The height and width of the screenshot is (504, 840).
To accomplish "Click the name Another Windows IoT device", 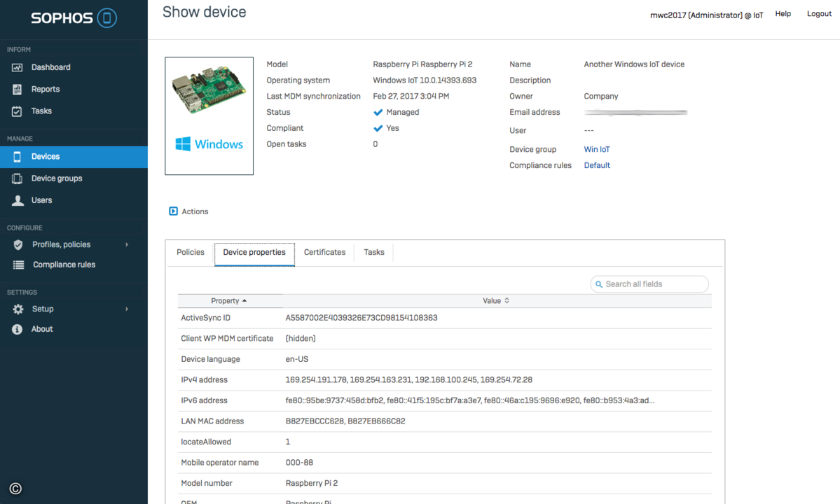I will [634, 64].
